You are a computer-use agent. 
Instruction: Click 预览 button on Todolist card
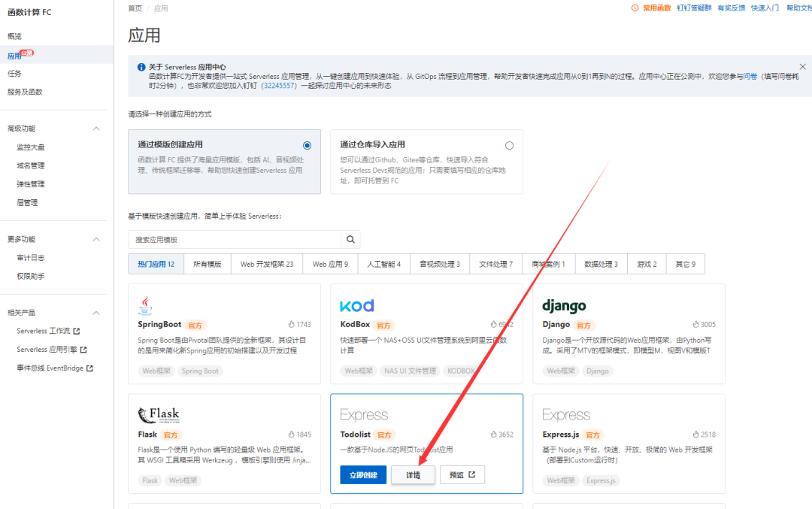pyautogui.click(x=462, y=475)
